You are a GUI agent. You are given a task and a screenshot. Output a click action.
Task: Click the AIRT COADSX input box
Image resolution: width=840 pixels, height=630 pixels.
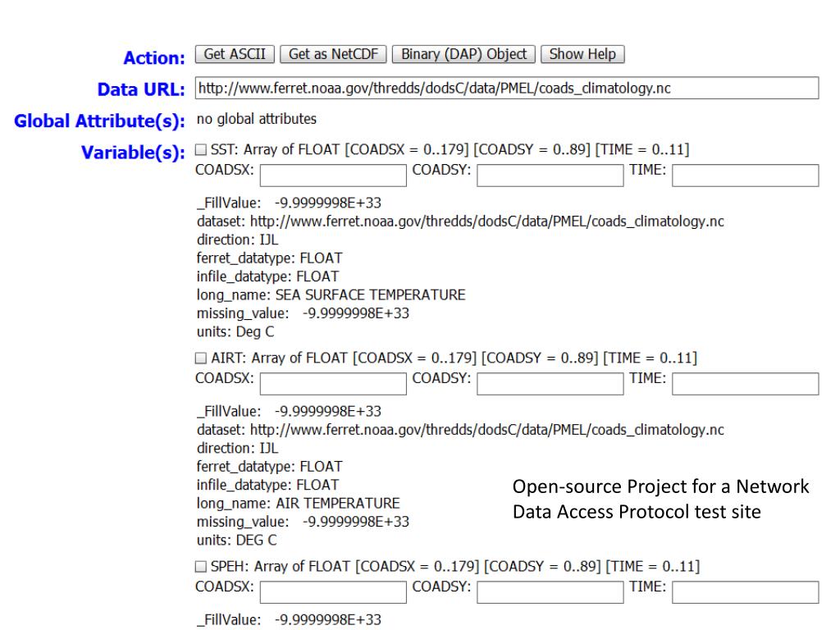pos(333,384)
